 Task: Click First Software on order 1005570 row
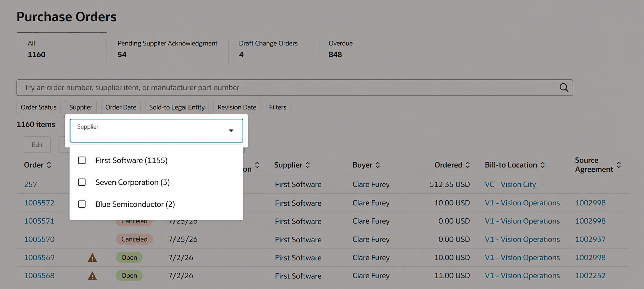298,239
